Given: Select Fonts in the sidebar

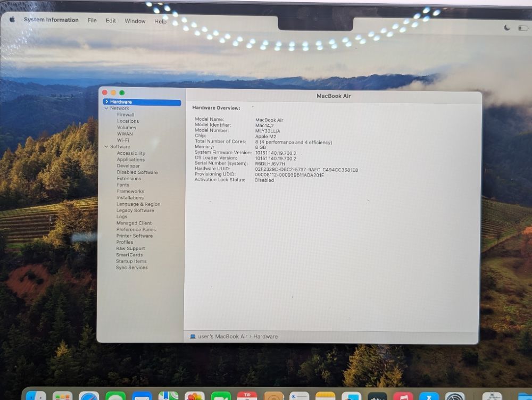Looking at the screenshot, I should pos(123,185).
